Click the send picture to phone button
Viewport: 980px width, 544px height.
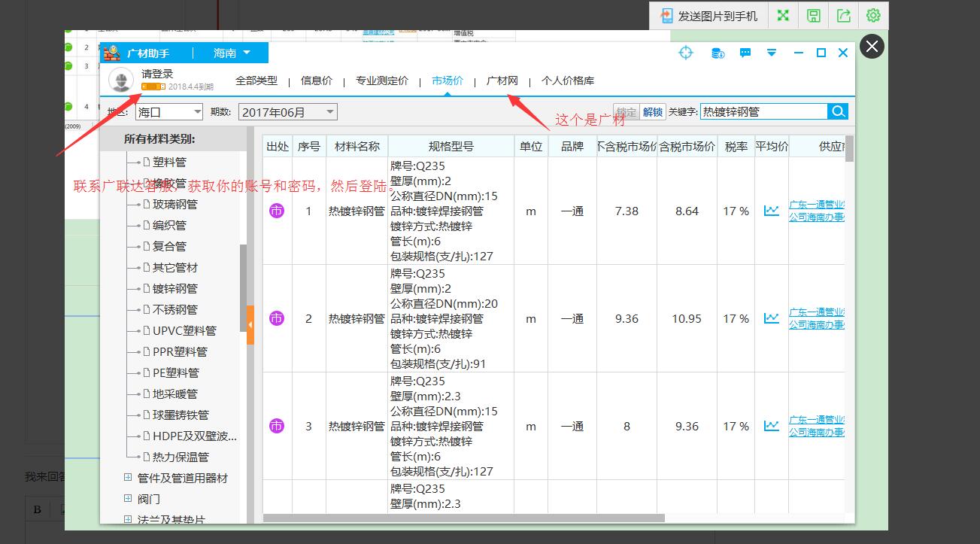(x=709, y=16)
